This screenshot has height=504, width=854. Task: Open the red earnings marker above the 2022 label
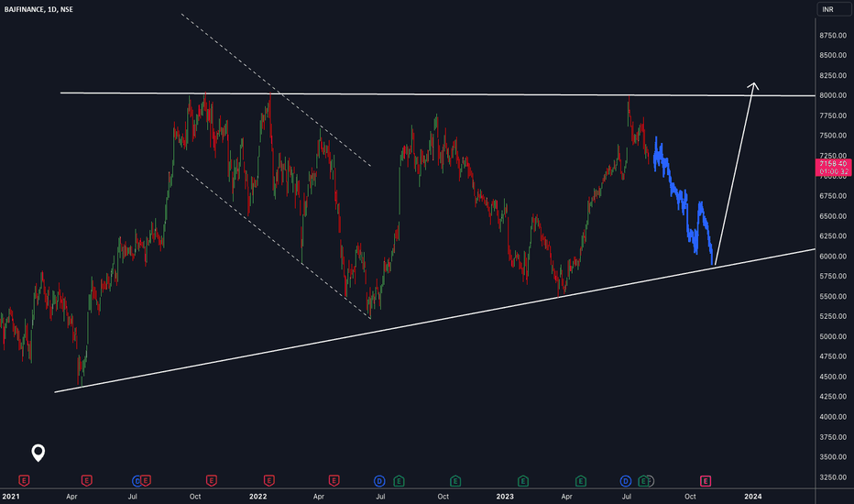269,480
